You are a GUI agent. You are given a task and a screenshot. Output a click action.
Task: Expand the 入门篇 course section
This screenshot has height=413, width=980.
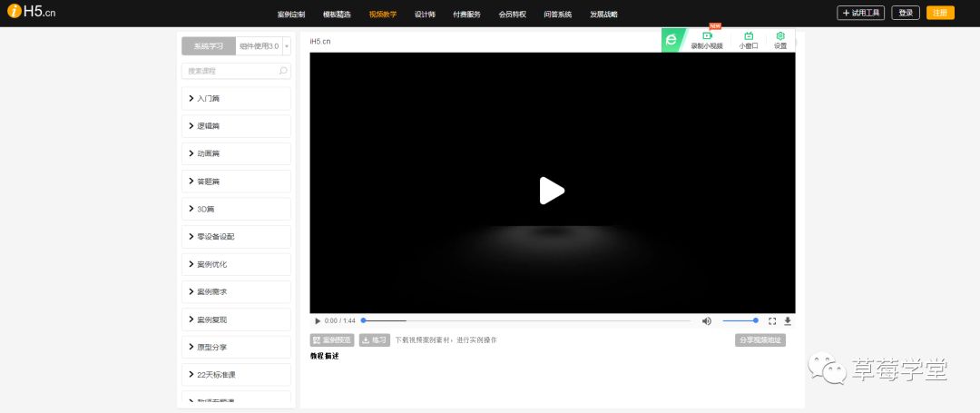pyautogui.click(x=237, y=98)
